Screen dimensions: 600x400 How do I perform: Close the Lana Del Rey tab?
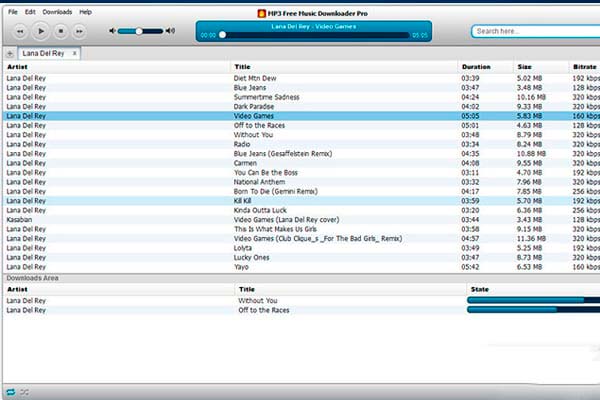[75, 53]
